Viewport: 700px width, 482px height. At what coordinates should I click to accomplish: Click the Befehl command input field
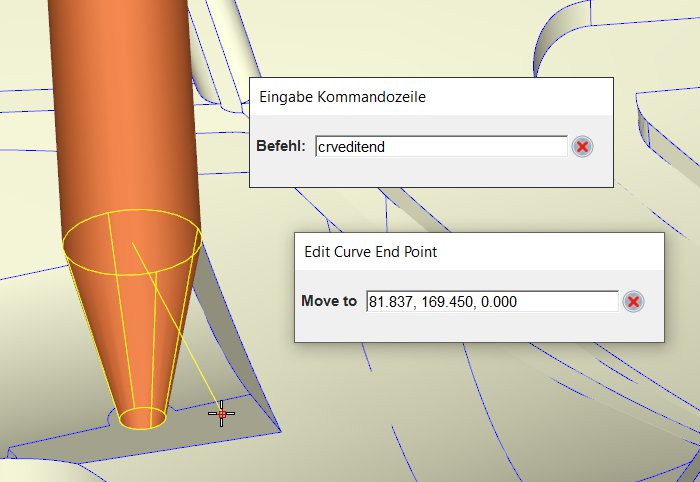(x=441, y=146)
